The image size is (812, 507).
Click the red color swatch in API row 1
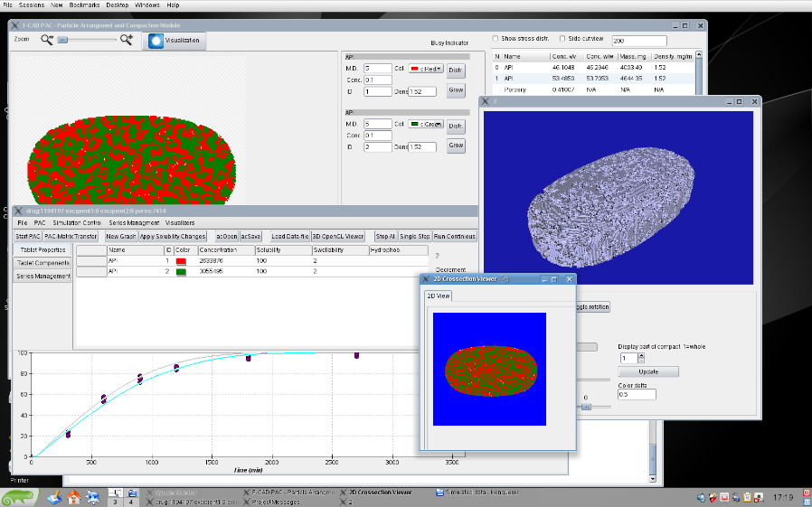[181, 261]
